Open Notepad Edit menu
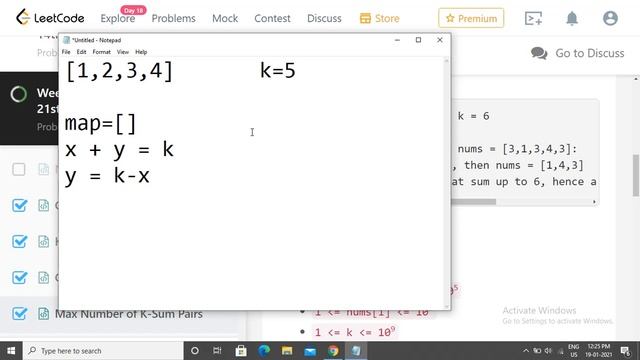640x360 pixels. click(x=81, y=52)
